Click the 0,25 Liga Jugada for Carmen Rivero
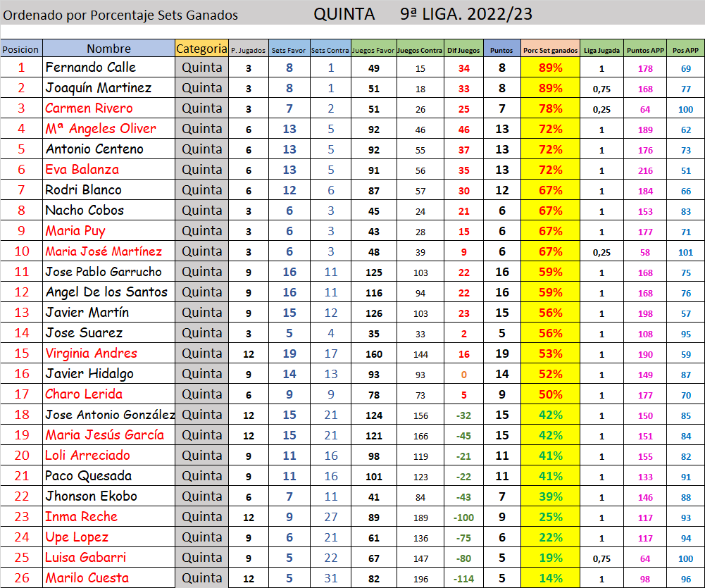The height and width of the screenshot is (588, 705). (x=601, y=109)
